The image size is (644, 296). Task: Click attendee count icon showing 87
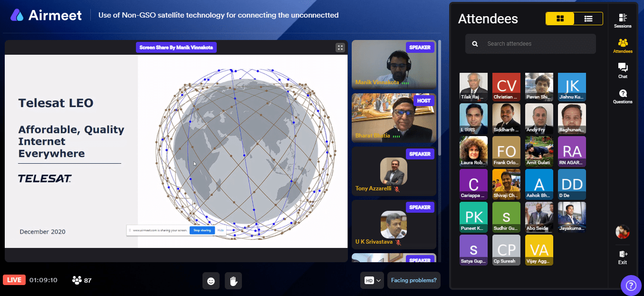(82, 280)
